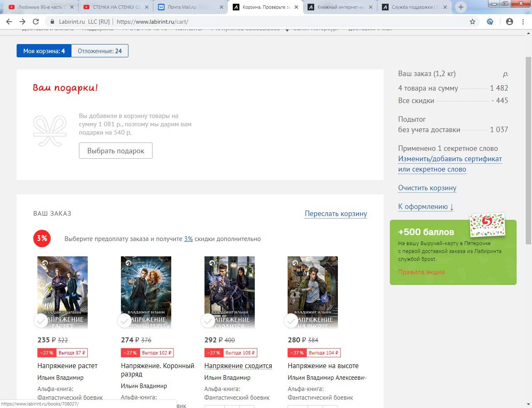Open title link 'Напряжение на высоте'
The image size is (532, 408).
[x=323, y=366]
